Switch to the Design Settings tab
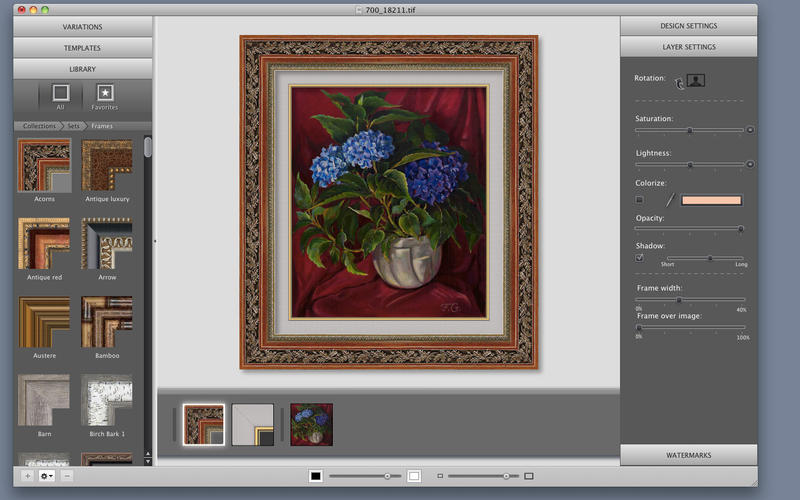Viewport: 800px width, 500px height. click(688, 26)
